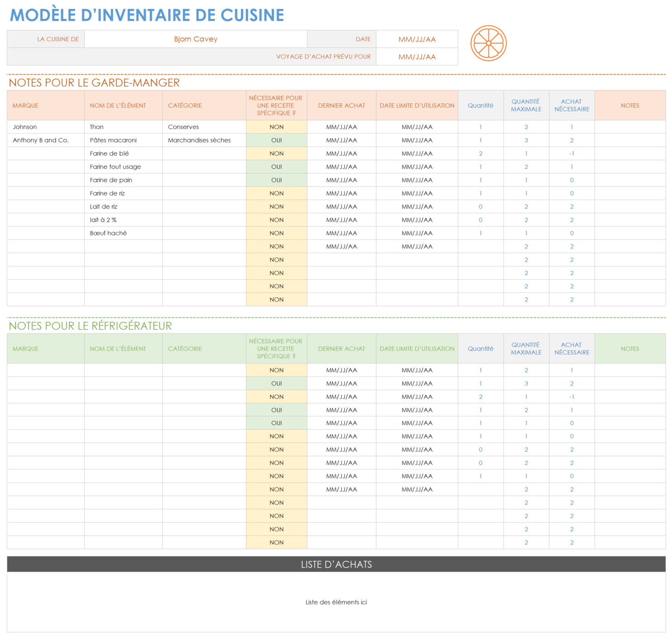The image size is (672, 635).
Task: Open the OUI dropdown in Farine tout usage row
Action: (276, 167)
